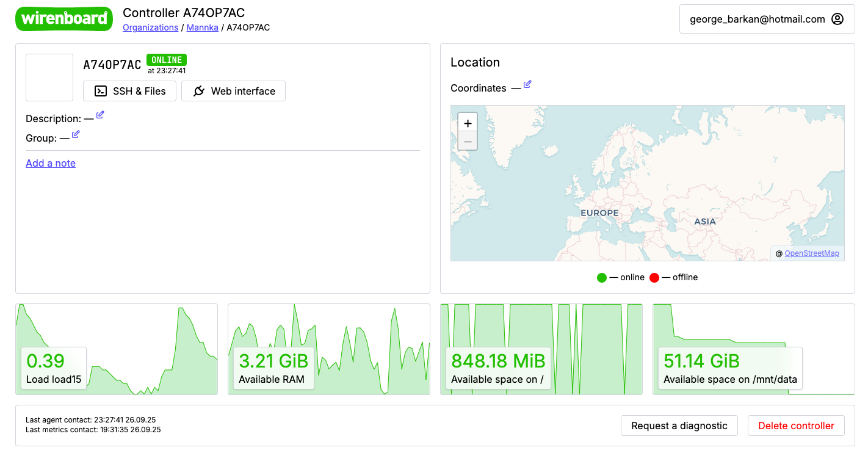The image size is (868, 453).
Task: Open /mnt/data available space chart
Action: pyautogui.click(x=753, y=349)
